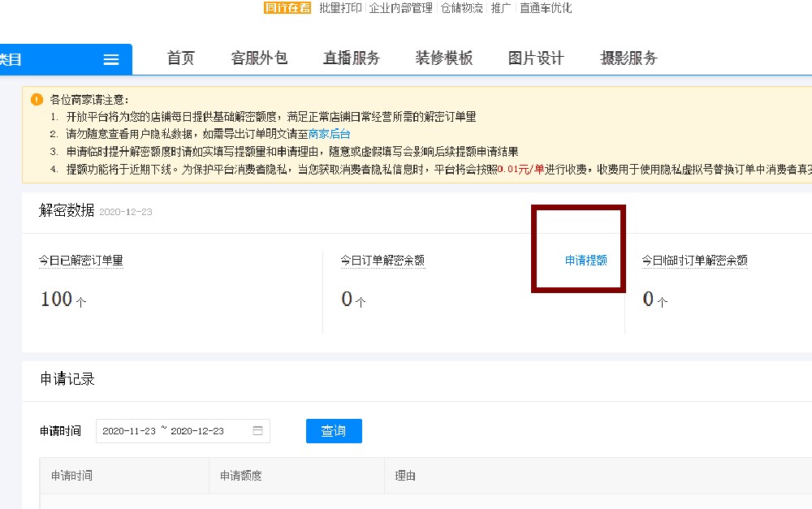Click 今日已解密订单量 label
Viewport: 812px width, 509px height.
tap(80, 261)
